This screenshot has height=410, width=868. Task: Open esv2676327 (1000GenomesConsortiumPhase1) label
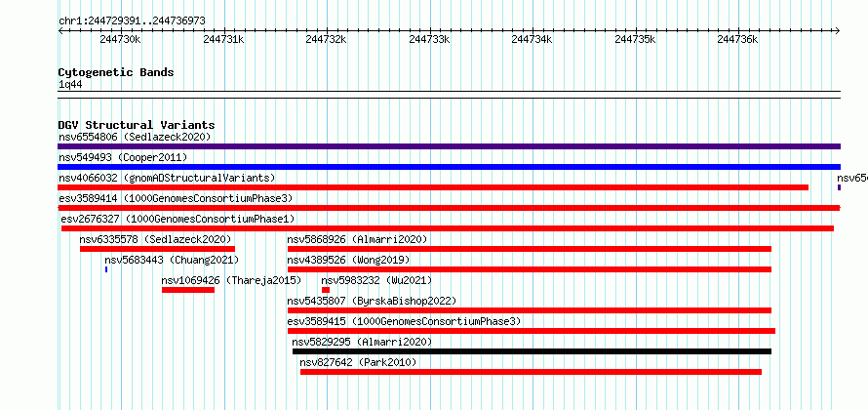178,219
